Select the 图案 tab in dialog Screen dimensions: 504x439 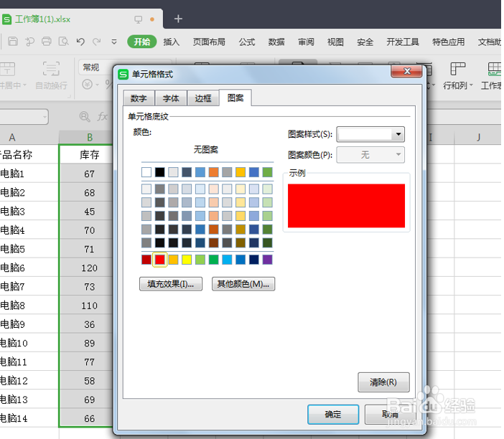click(x=235, y=98)
